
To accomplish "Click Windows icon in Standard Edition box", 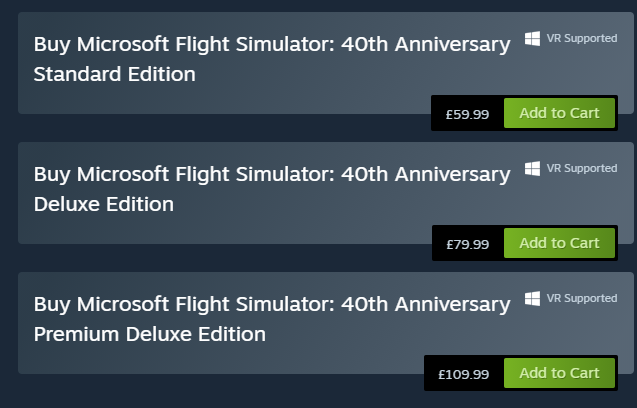I will pos(532,39).
